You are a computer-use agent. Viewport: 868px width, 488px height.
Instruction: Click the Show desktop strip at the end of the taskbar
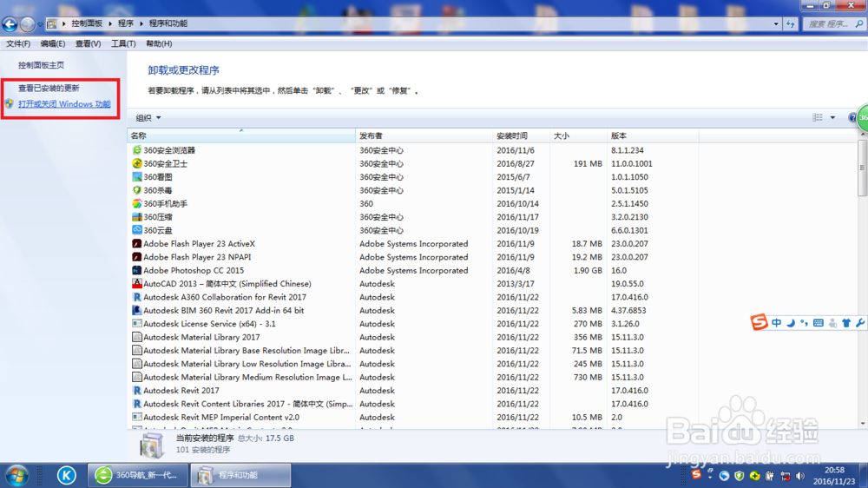864,475
